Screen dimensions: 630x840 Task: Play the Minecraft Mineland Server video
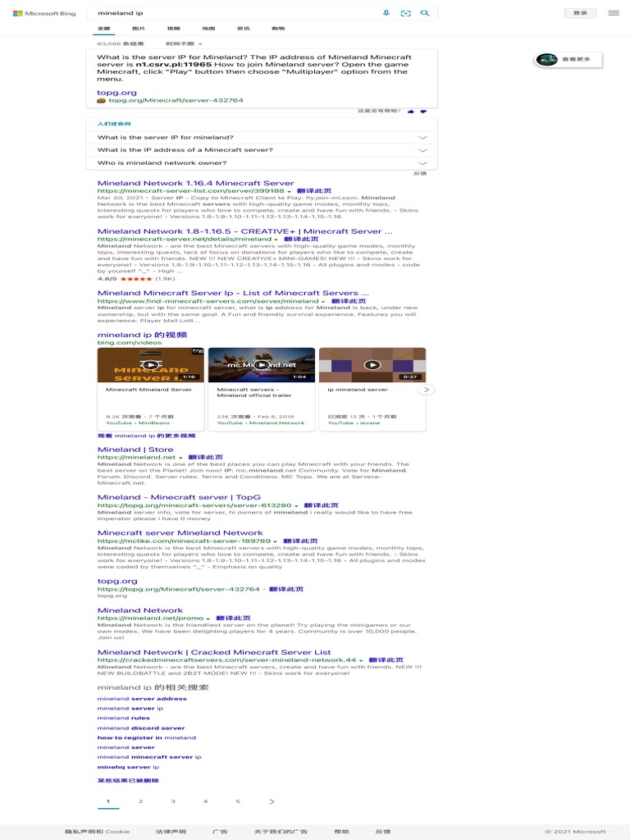pyautogui.click(x=151, y=365)
